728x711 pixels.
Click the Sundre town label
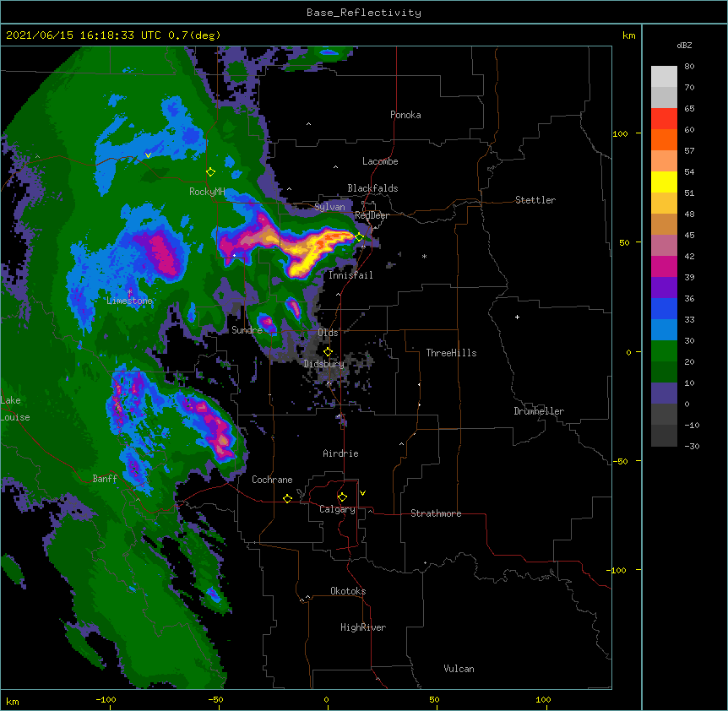pos(247,330)
